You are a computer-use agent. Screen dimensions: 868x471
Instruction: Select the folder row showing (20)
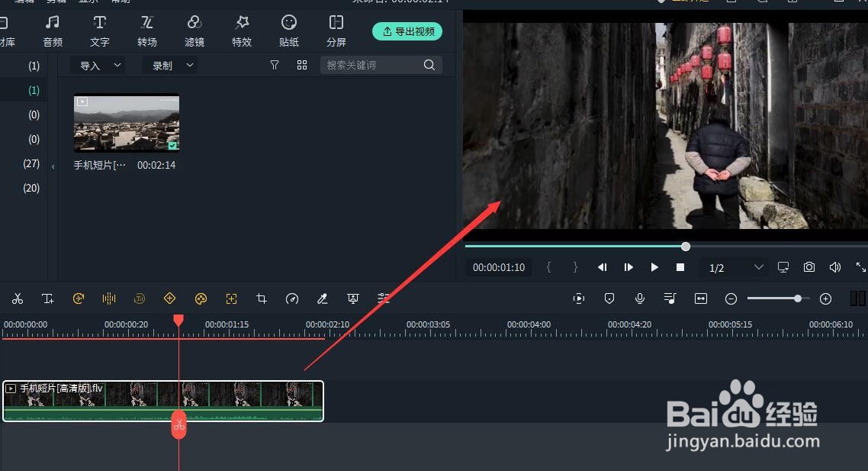(x=23, y=188)
